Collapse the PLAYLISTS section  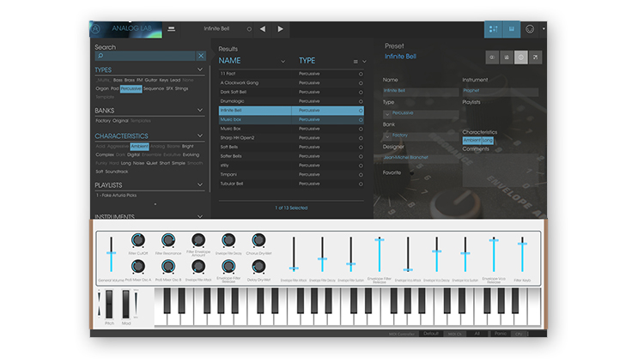[x=200, y=184]
